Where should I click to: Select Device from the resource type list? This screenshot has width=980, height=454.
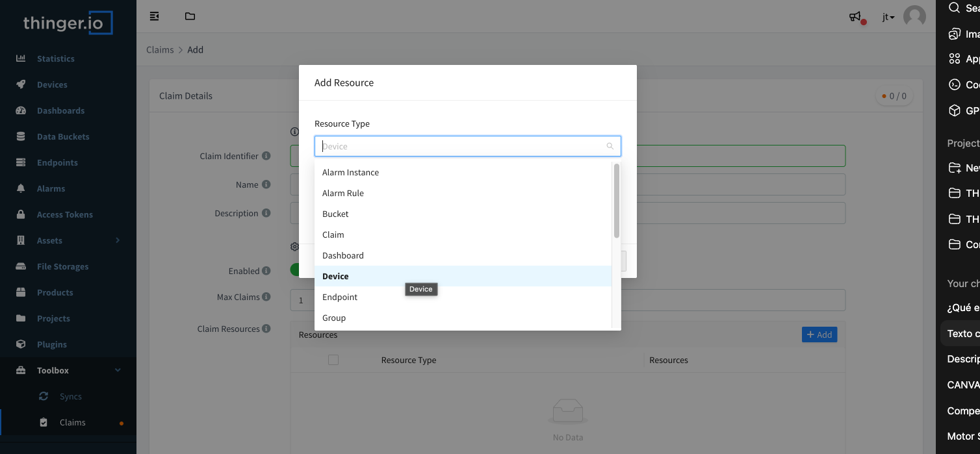[335, 276]
